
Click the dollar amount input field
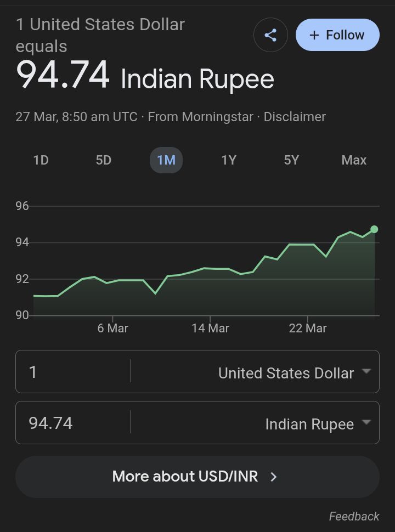(x=72, y=372)
